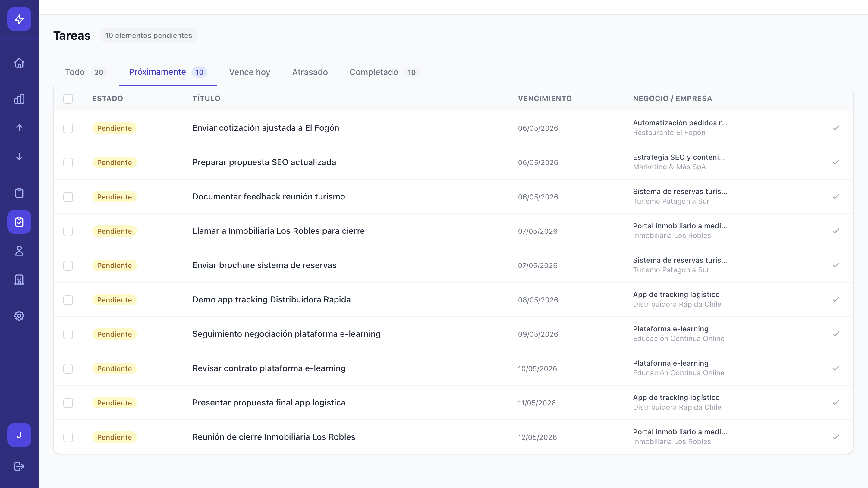Complete 'Seguimiento negociación plataforma e-learning' checkmark
Image resolution: width=868 pixels, height=488 pixels.
pyautogui.click(x=836, y=334)
